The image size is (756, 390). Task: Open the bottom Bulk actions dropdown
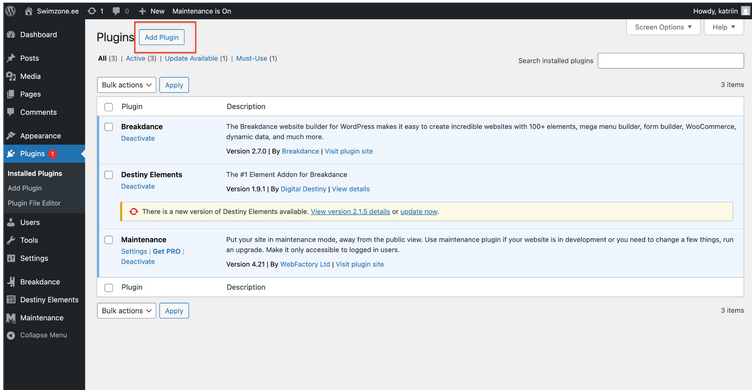pos(126,311)
